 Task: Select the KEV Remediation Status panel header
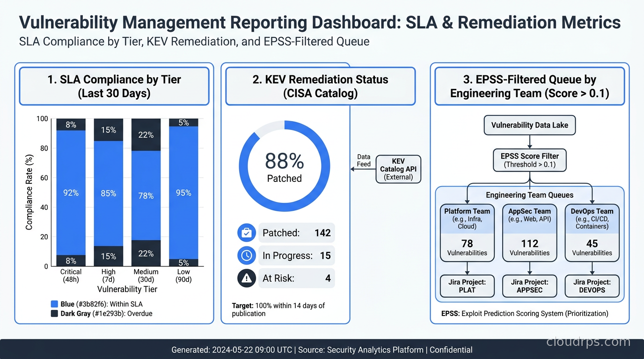[321, 86]
